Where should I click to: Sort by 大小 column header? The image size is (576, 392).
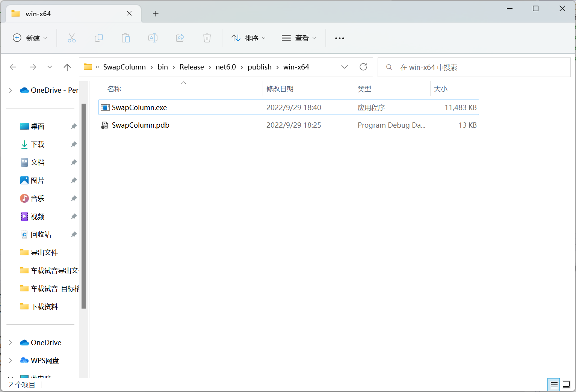coord(441,89)
